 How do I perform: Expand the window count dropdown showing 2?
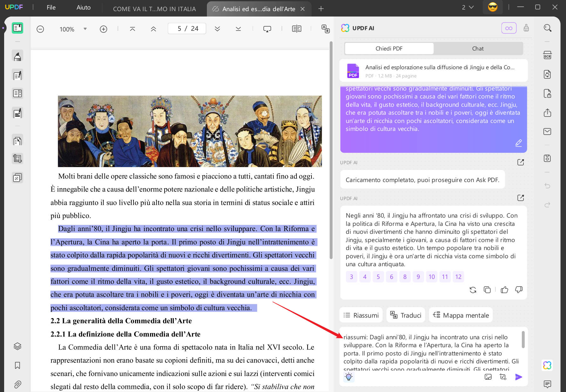click(x=467, y=7)
